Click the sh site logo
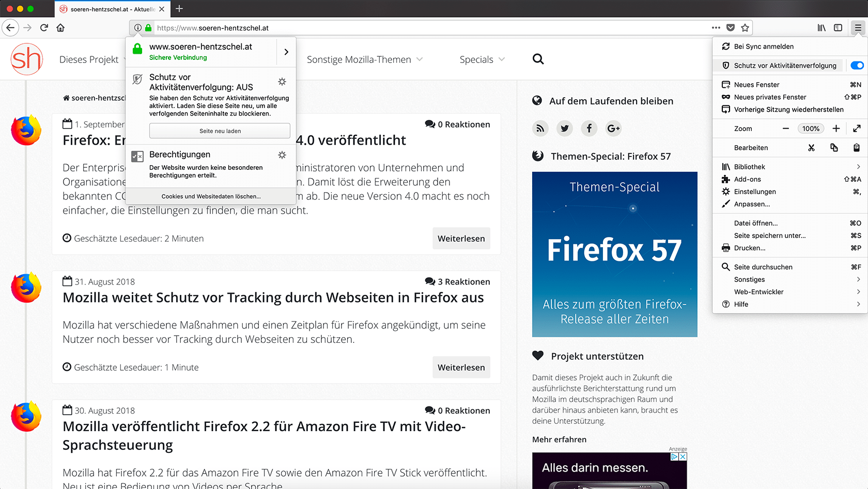The height and width of the screenshot is (489, 868). (x=27, y=59)
